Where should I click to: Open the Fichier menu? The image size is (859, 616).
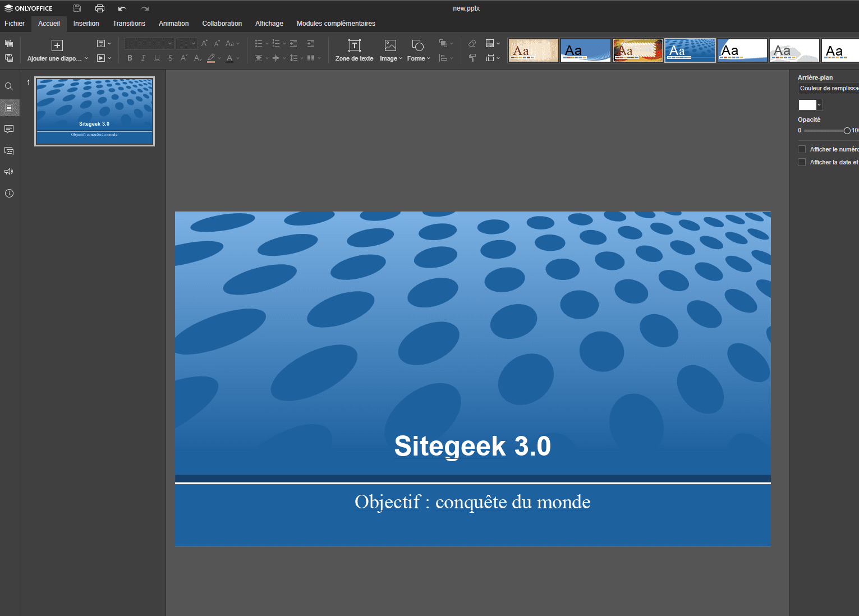tap(15, 24)
